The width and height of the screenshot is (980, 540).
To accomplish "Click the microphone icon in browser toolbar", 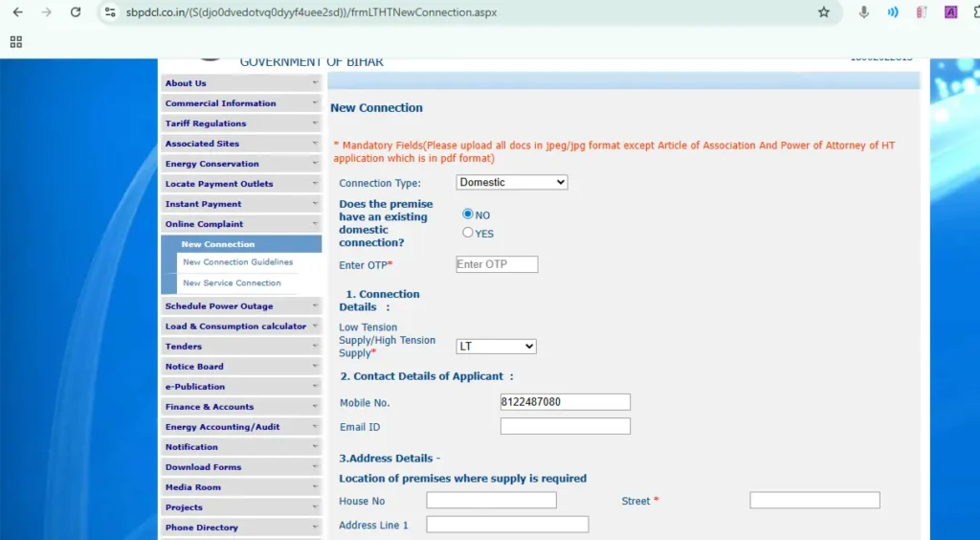I will [864, 12].
